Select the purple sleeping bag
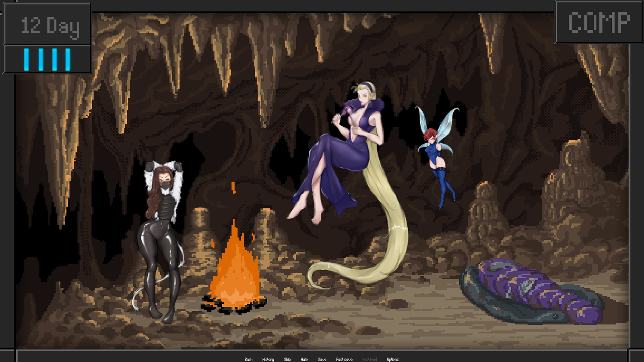644x362 pixels. tap(531, 290)
